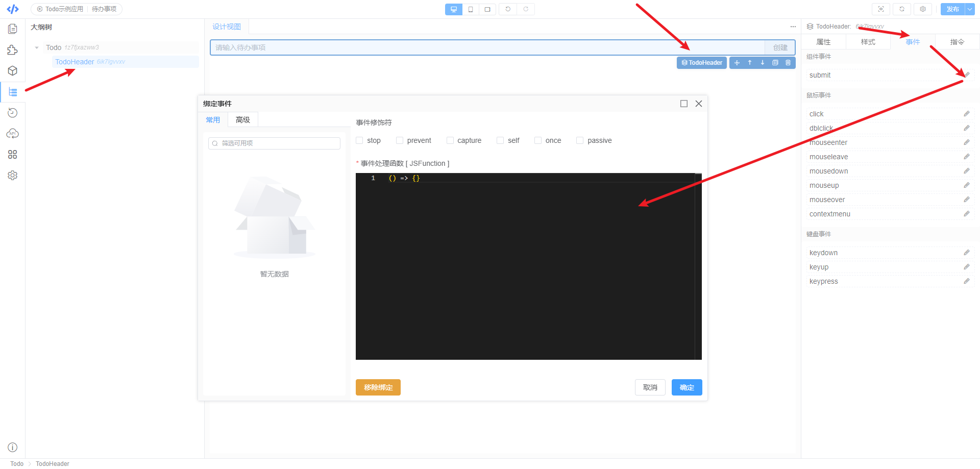The height and width of the screenshot is (469, 980).
Task: Click the 请输入待办事项 todo input field
Action: pyautogui.click(x=487, y=47)
